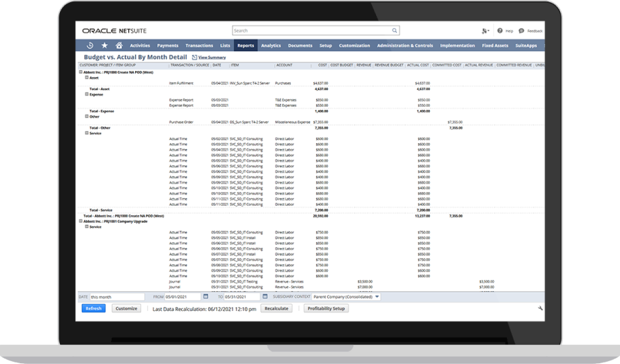This screenshot has height=364, width=620.
Task: Open the Help question mark icon
Action: point(500,31)
